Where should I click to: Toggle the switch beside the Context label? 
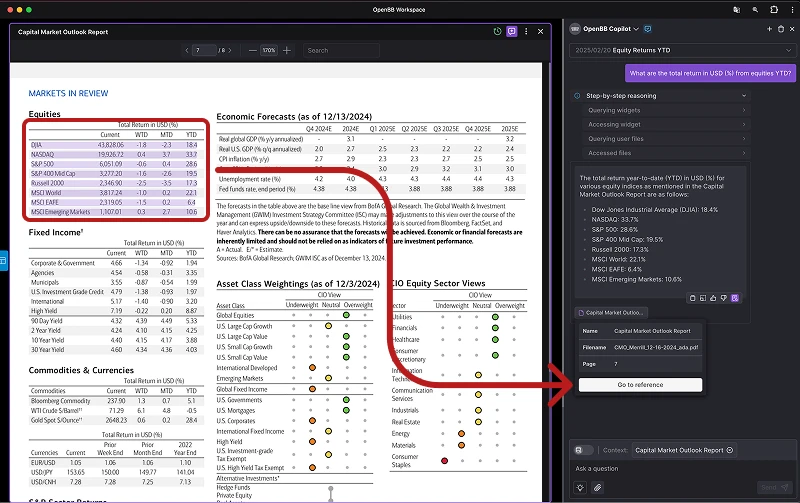click(581, 450)
